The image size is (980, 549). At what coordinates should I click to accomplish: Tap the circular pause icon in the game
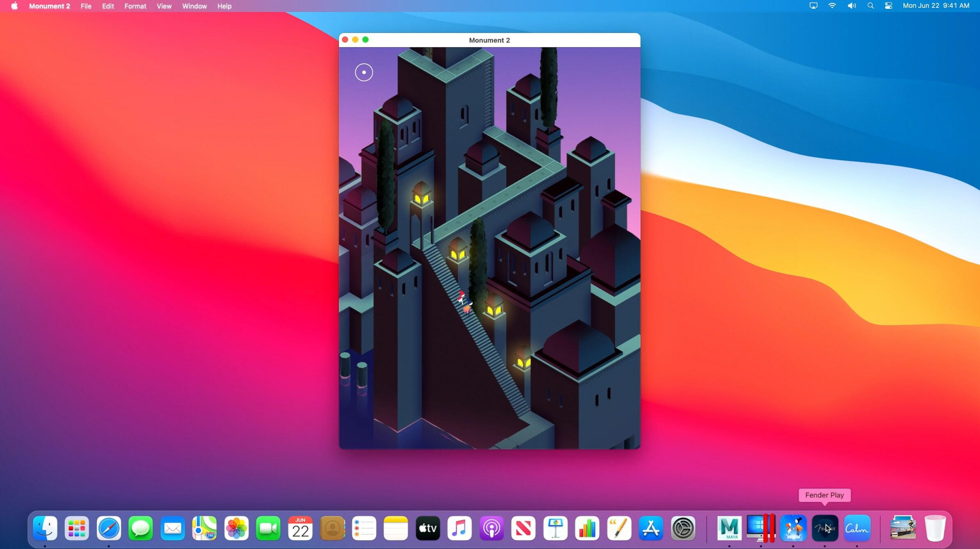(364, 73)
